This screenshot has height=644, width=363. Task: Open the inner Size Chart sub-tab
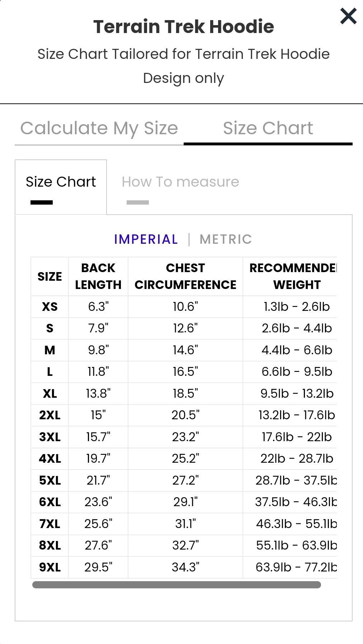pyautogui.click(x=61, y=182)
